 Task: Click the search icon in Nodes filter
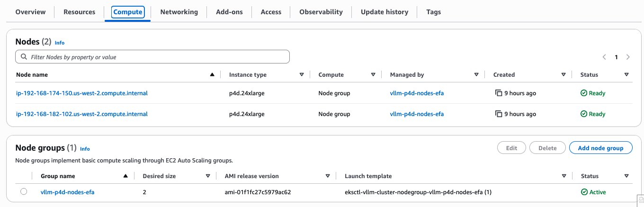click(24, 57)
